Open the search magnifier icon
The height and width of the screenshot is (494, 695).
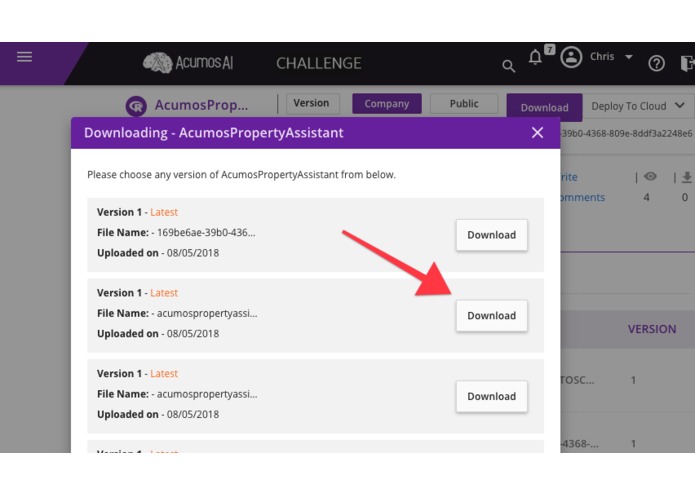(x=508, y=66)
